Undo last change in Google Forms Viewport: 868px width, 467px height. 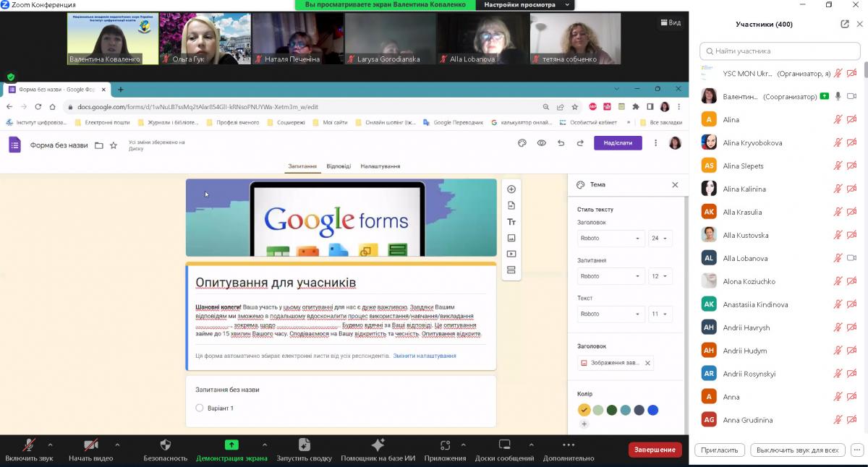[x=561, y=143]
